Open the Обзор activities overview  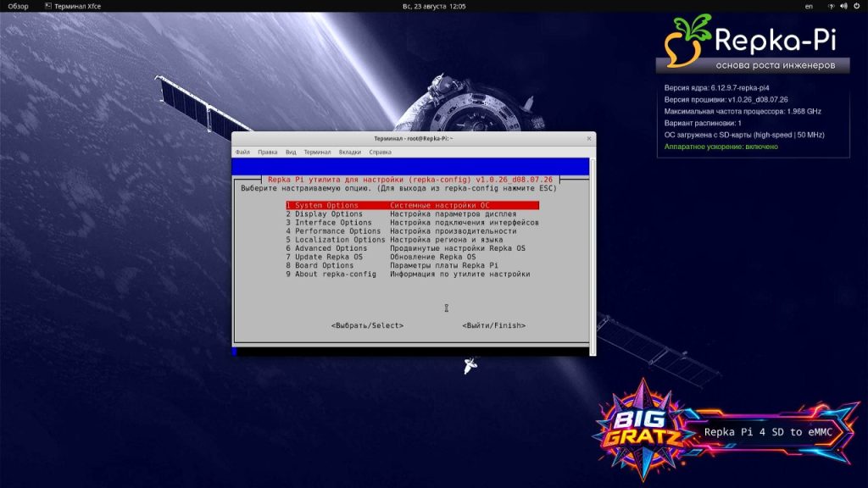click(19, 6)
